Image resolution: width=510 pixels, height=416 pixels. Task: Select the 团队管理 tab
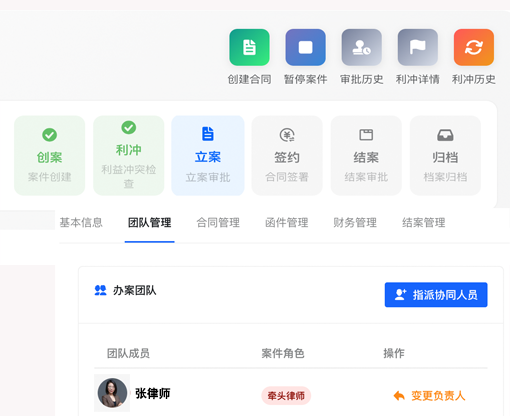click(150, 222)
